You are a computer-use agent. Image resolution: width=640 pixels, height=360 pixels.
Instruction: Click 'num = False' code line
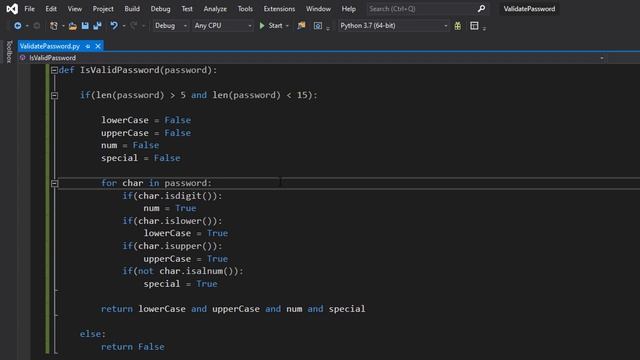click(130, 145)
